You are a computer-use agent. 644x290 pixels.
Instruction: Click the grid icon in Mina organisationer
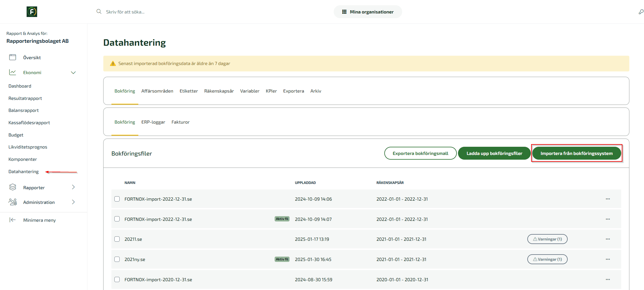pos(344,12)
